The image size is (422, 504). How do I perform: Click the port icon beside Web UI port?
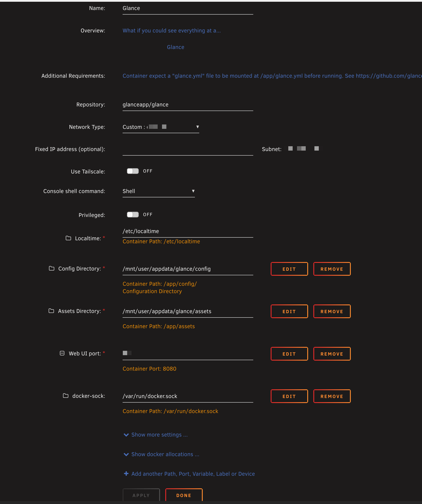(62, 353)
